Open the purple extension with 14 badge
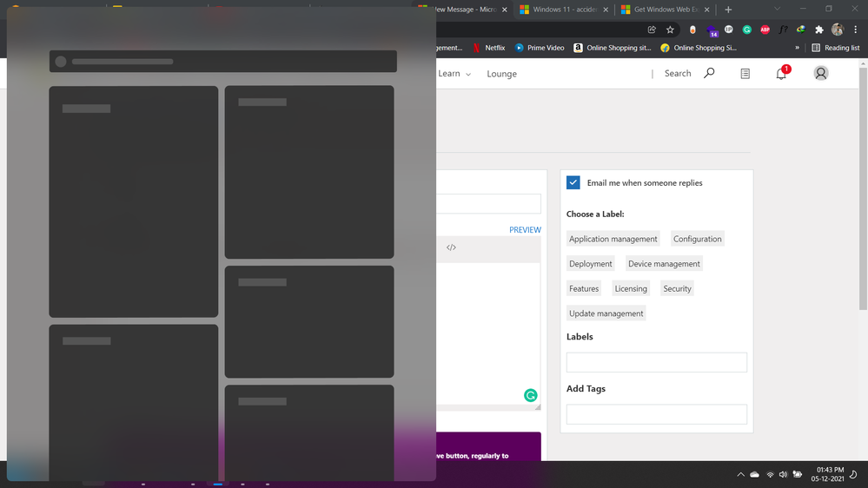Screen dimensions: 868x488 point(712,30)
